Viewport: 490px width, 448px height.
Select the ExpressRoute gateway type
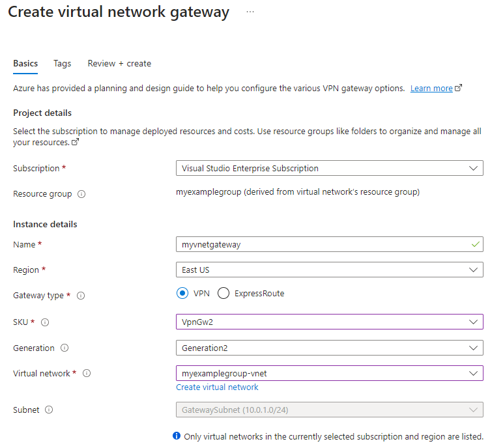coord(223,294)
